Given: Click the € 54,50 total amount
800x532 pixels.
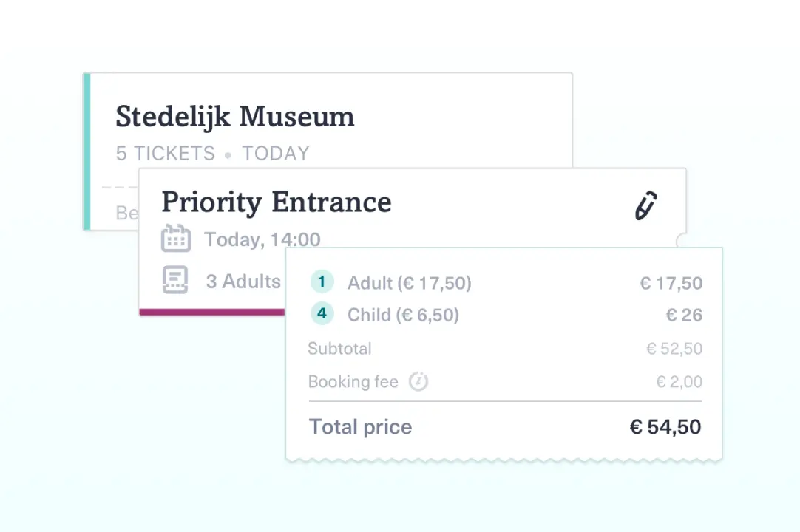Looking at the screenshot, I should tap(665, 427).
